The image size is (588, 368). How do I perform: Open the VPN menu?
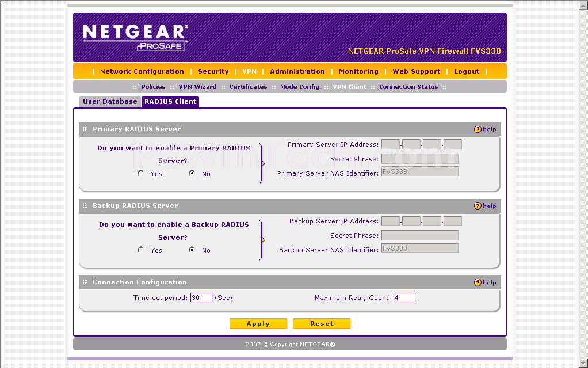(x=249, y=71)
